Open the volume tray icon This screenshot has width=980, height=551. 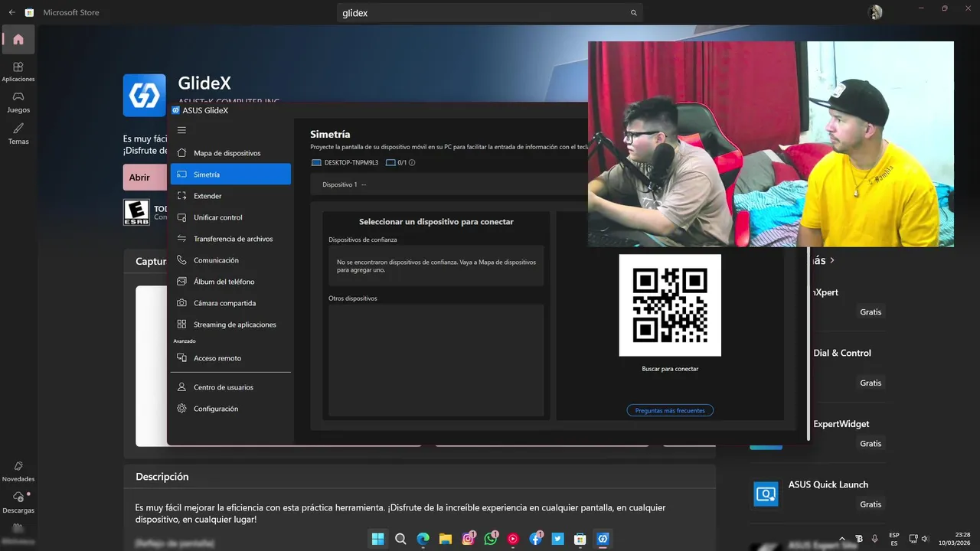tap(926, 539)
